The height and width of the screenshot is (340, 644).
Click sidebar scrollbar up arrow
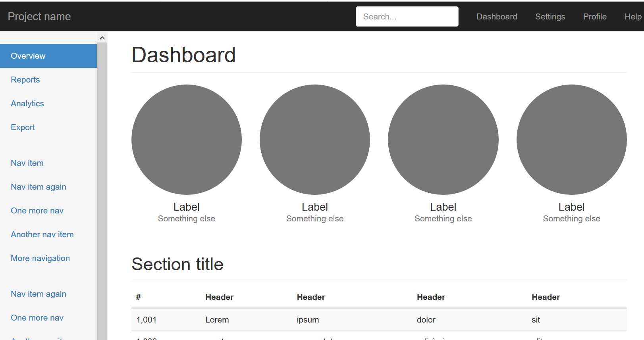[102, 38]
